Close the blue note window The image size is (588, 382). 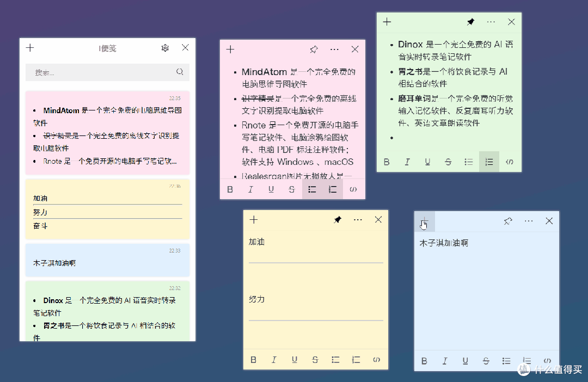pos(549,221)
